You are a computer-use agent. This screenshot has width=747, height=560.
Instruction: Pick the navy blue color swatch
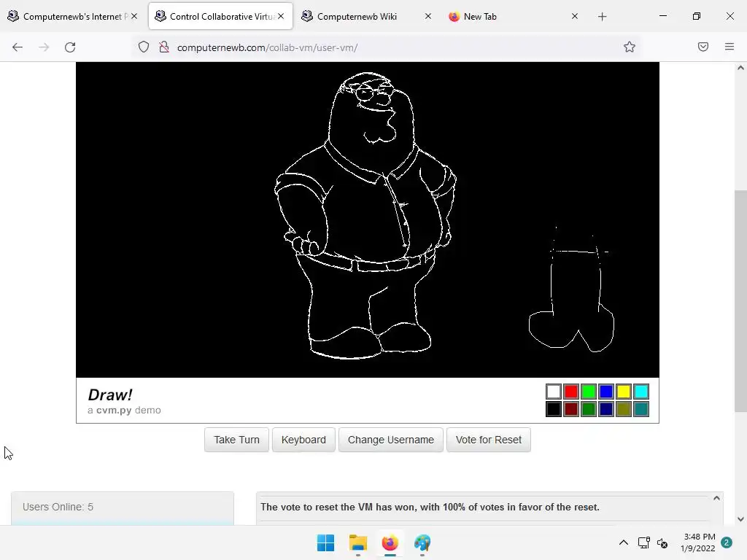[606, 409]
